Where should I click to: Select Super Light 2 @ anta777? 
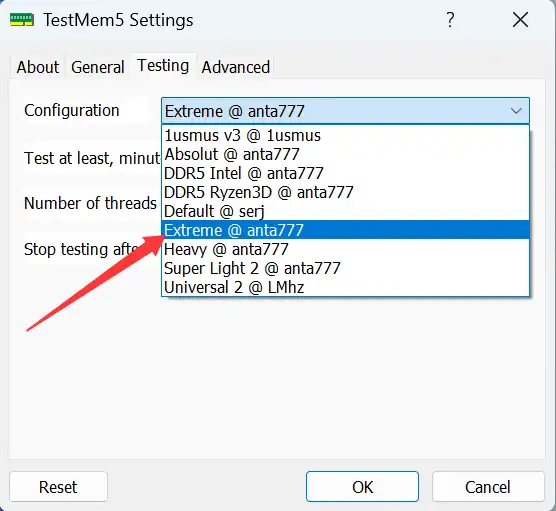click(x=345, y=268)
